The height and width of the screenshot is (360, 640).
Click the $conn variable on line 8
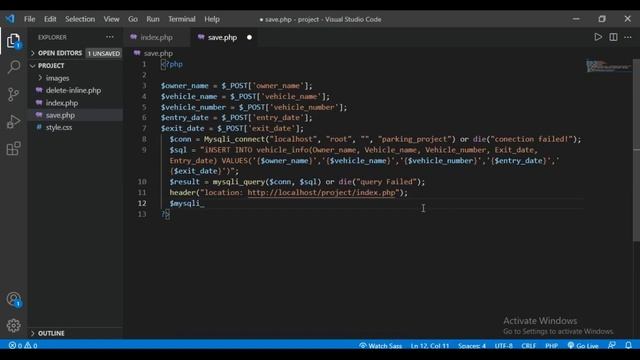180,139
